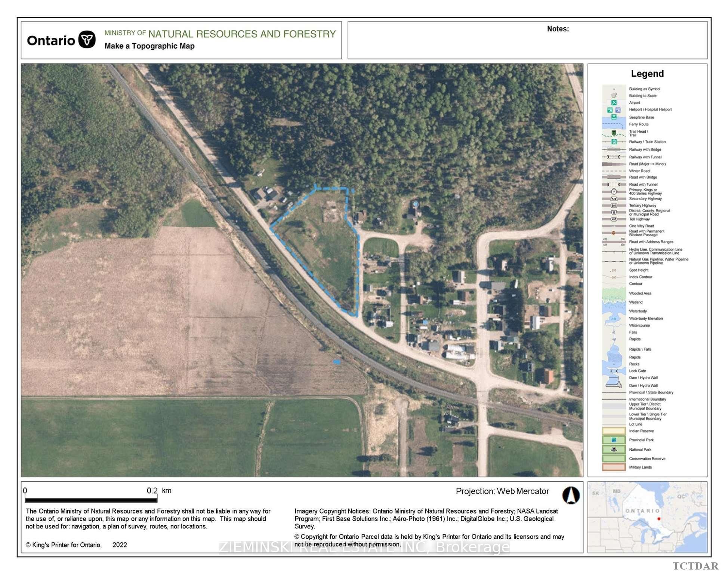
Task: Click the 'Winter Road' legend label
Action: (x=639, y=171)
